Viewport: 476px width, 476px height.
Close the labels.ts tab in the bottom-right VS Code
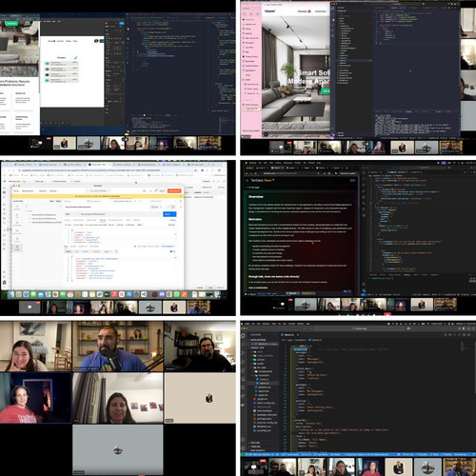click(298, 335)
